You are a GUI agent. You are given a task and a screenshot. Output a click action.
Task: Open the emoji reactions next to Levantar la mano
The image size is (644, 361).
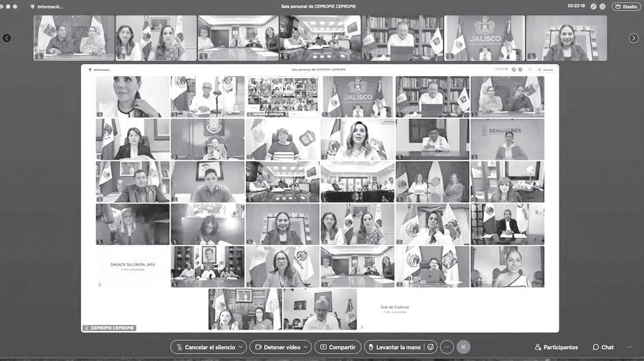(x=430, y=347)
